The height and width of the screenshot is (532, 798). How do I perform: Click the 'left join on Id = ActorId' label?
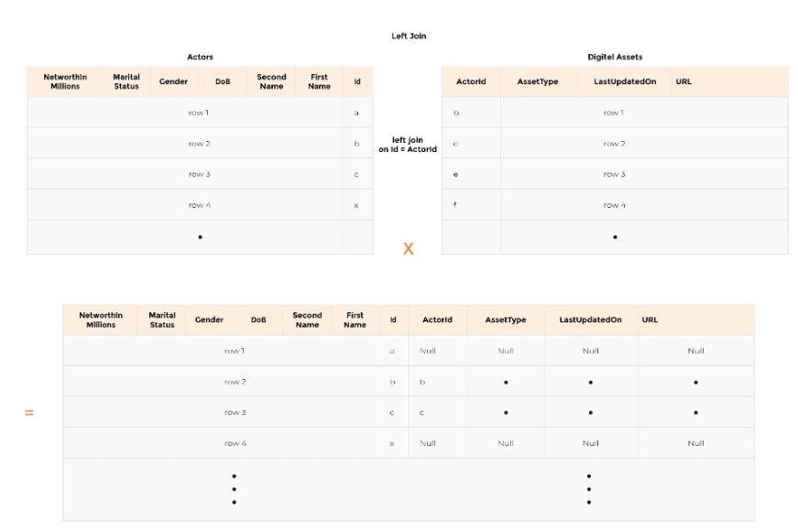point(408,145)
